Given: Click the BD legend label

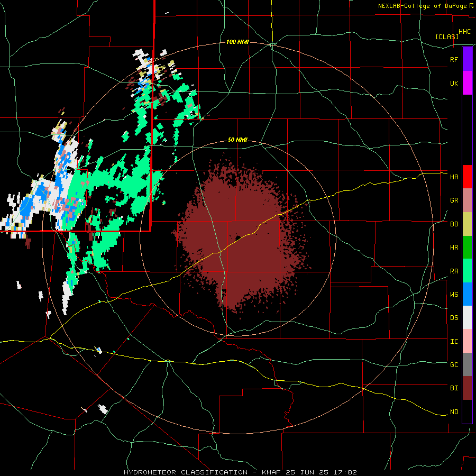Looking at the screenshot, I should (454, 224).
